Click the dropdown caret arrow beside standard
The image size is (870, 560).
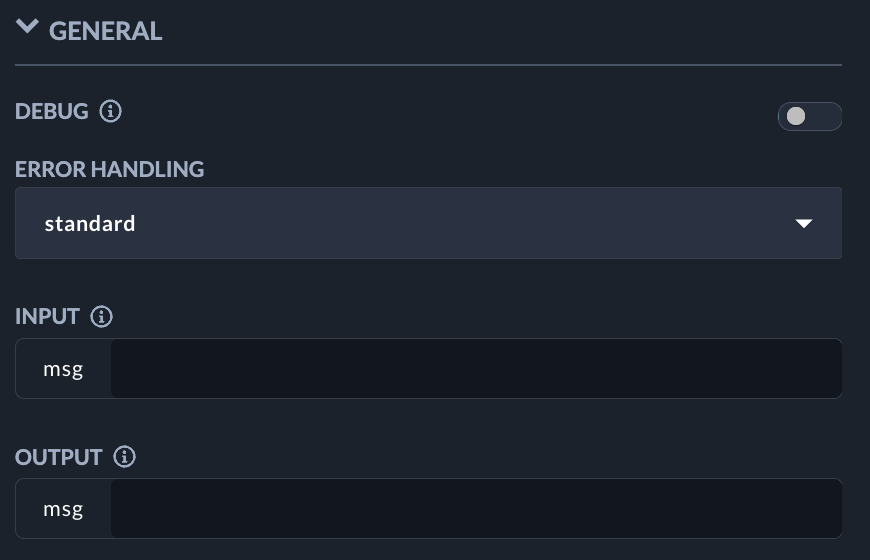[804, 224]
